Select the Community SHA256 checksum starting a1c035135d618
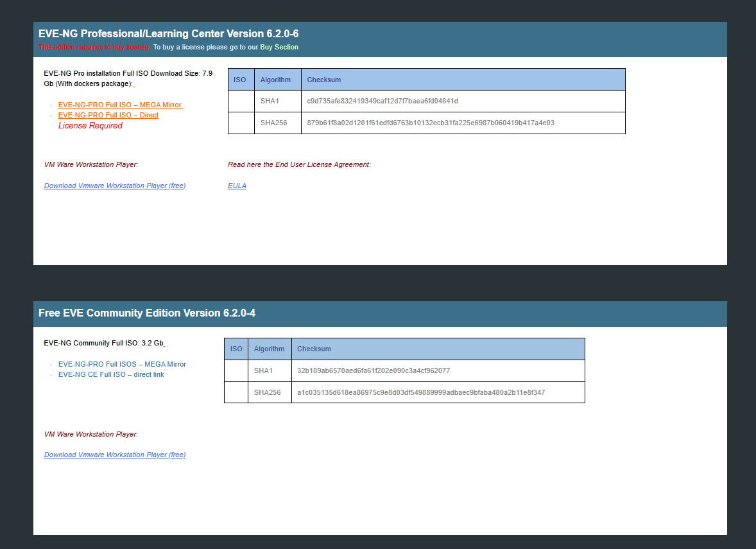 pos(421,393)
